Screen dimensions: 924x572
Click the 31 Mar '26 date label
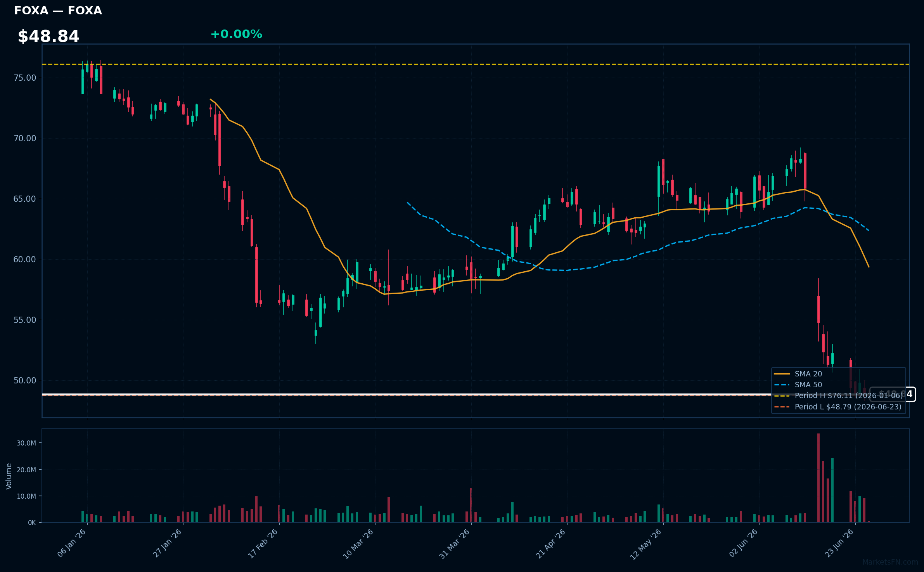point(455,544)
